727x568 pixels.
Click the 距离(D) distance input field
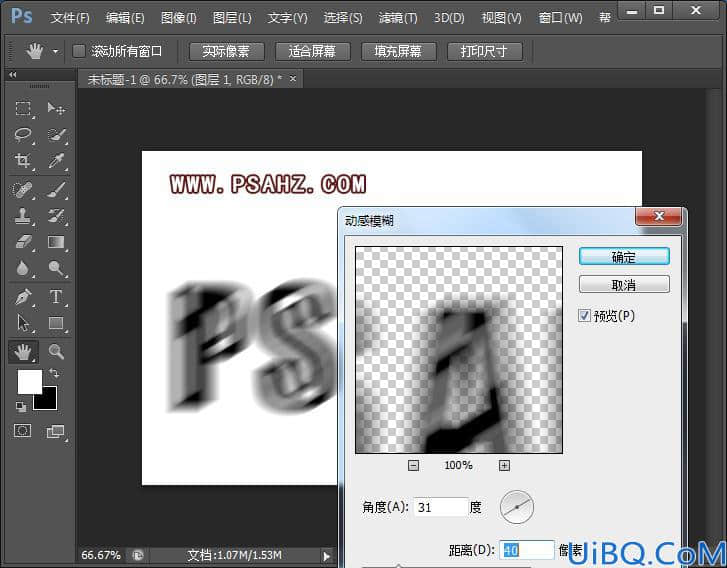point(526,550)
